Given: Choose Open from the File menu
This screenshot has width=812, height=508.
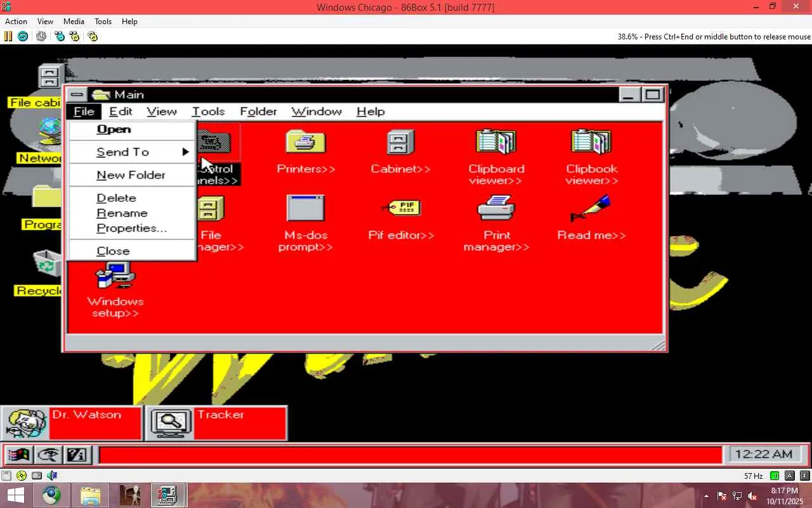Looking at the screenshot, I should tap(131, 130).
